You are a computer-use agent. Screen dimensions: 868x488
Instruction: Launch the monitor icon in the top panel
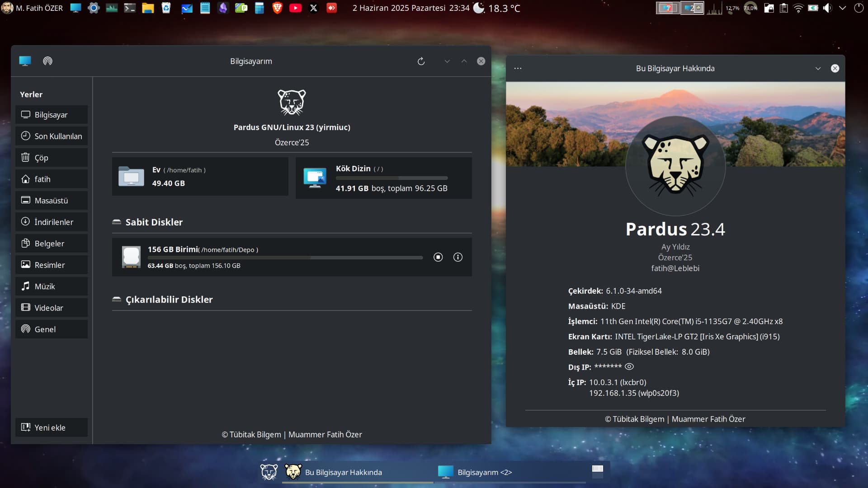75,8
